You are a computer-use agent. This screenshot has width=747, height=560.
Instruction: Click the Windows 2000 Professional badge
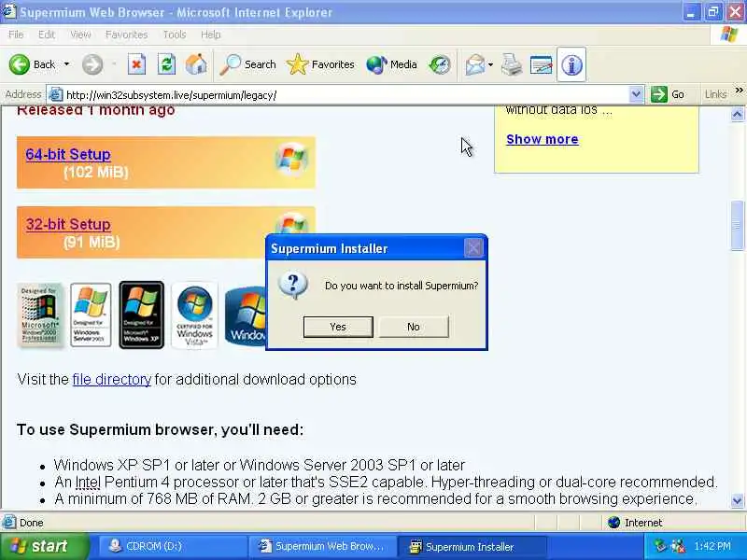(39, 315)
